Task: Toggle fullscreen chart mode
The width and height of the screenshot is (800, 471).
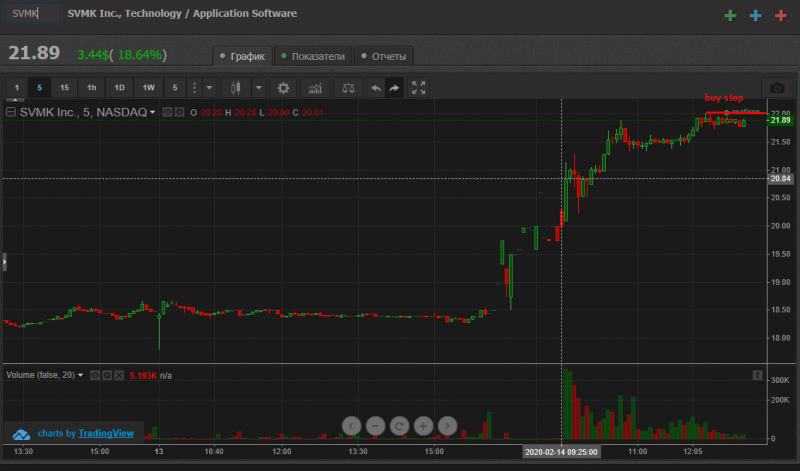Action: pyautogui.click(x=418, y=88)
